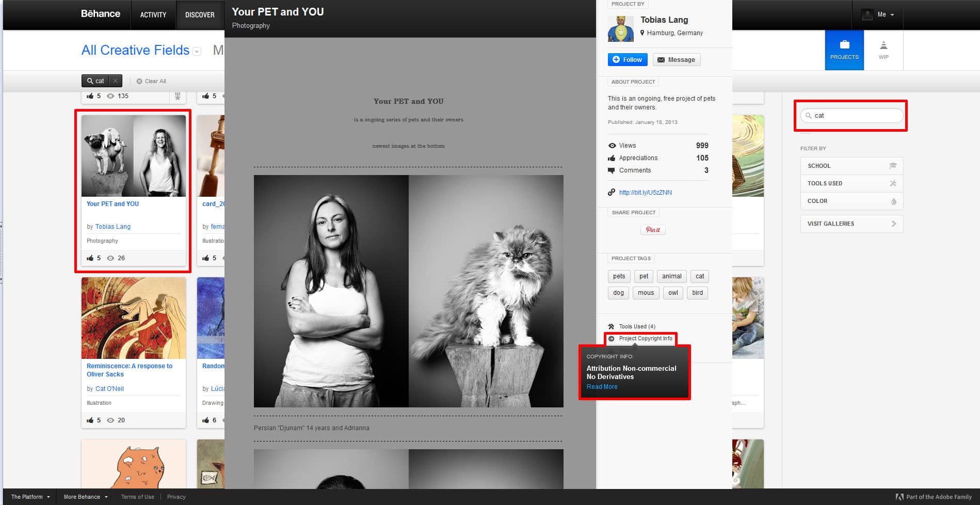Click the comments speech bubble icon
980x505 pixels.
[612, 170]
